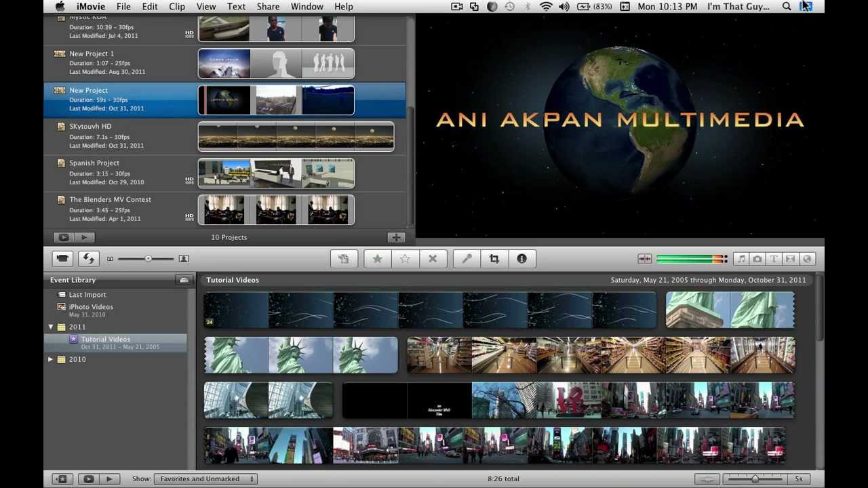Select the highlighted New Project row
The image size is (868, 488).
pyautogui.click(x=225, y=100)
